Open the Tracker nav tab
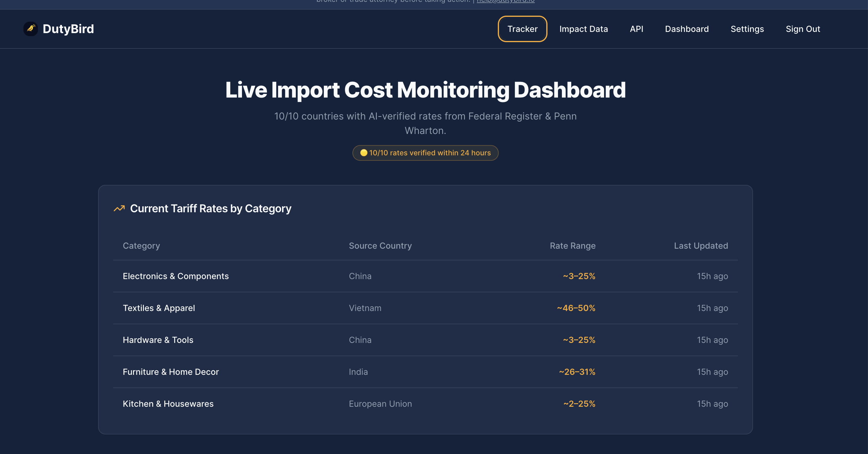This screenshot has width=868, height=454. [522, 29]
